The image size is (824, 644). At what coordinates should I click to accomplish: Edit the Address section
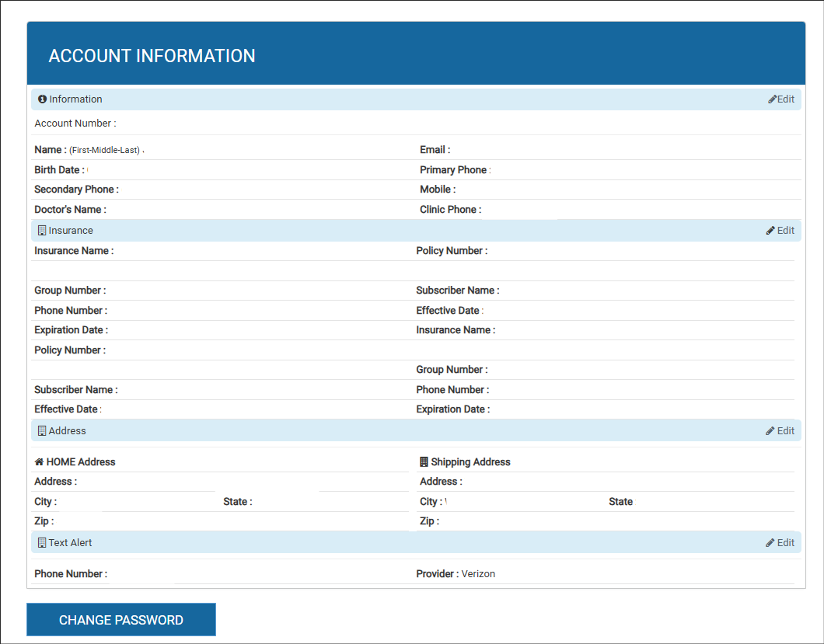[780, 430]
